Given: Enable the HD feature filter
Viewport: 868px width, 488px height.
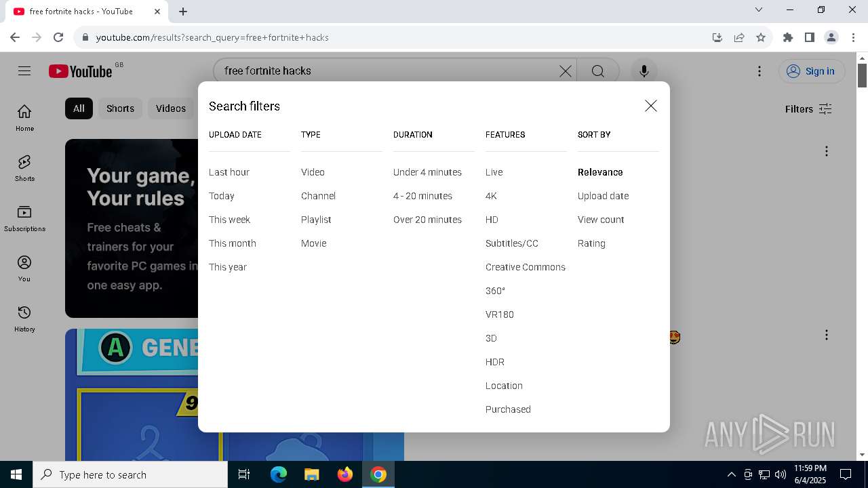Looking at the screenshot, I should pyautogui.click(x=492, y=220).
